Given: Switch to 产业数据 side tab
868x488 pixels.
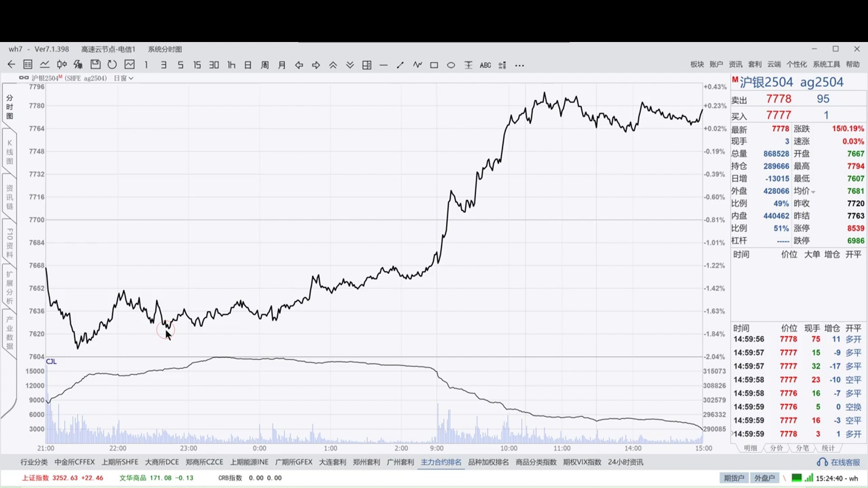Looking at the screenshot, I should click(9, 333).
